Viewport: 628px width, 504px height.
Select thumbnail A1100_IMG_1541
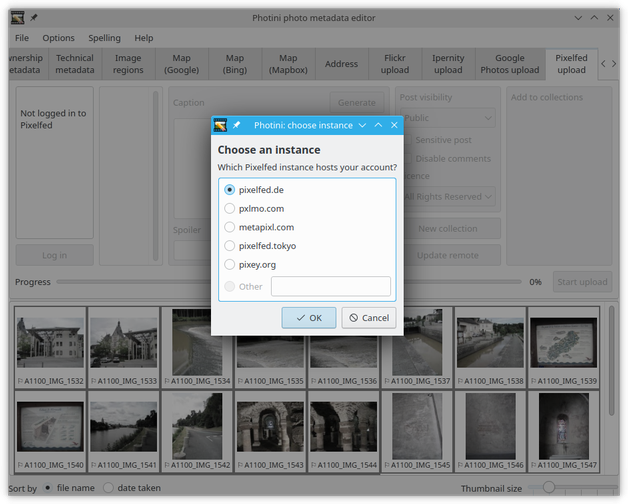pyautogui.click(x=124, y=431)
